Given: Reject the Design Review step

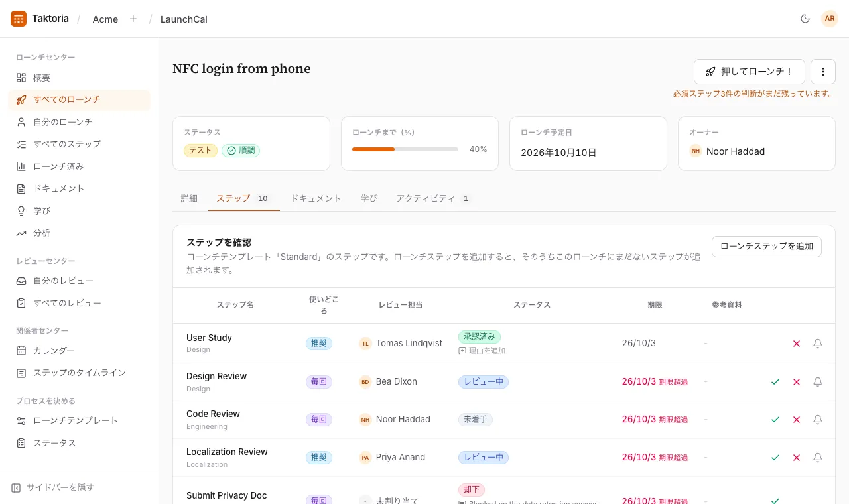Looking at the screenshot, I should pyautogui.click(x=797, y=382).
